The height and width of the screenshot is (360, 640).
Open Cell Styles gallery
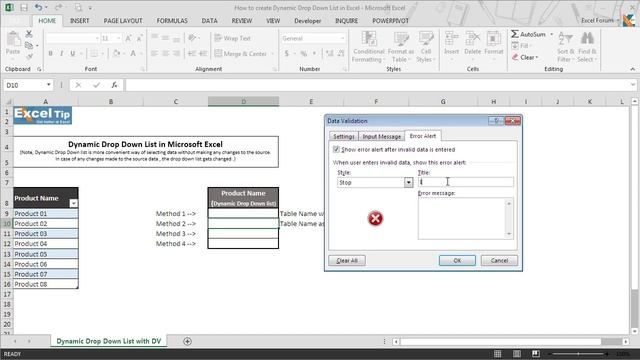click(x=426, y=47)
